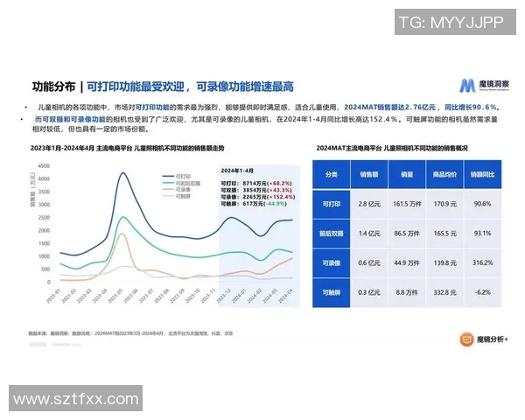The height and width of the screenshot is (420, 525).
Task: Click the 销售额 table header
Action: pos(369,174)
